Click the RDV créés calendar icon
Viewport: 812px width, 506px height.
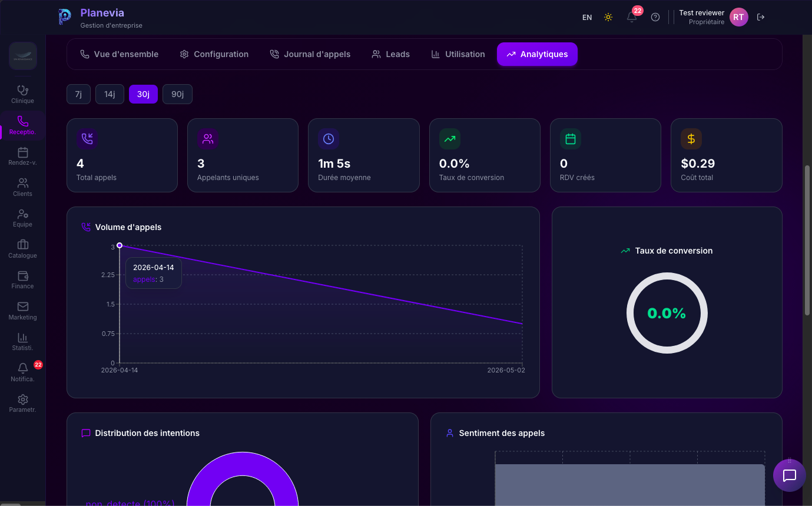[571, 139]
